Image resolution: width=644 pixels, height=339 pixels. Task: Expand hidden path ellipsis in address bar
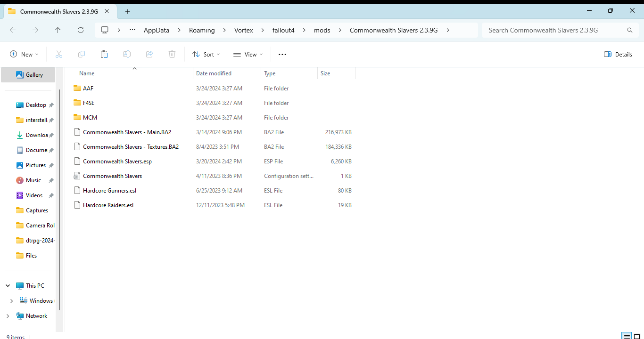pyautogui.click(x=132, y=30)
